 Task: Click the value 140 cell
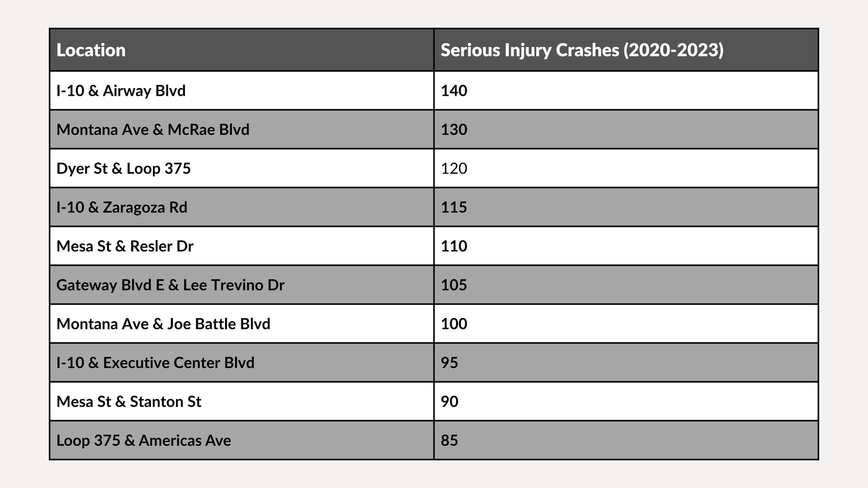point(626,90)
